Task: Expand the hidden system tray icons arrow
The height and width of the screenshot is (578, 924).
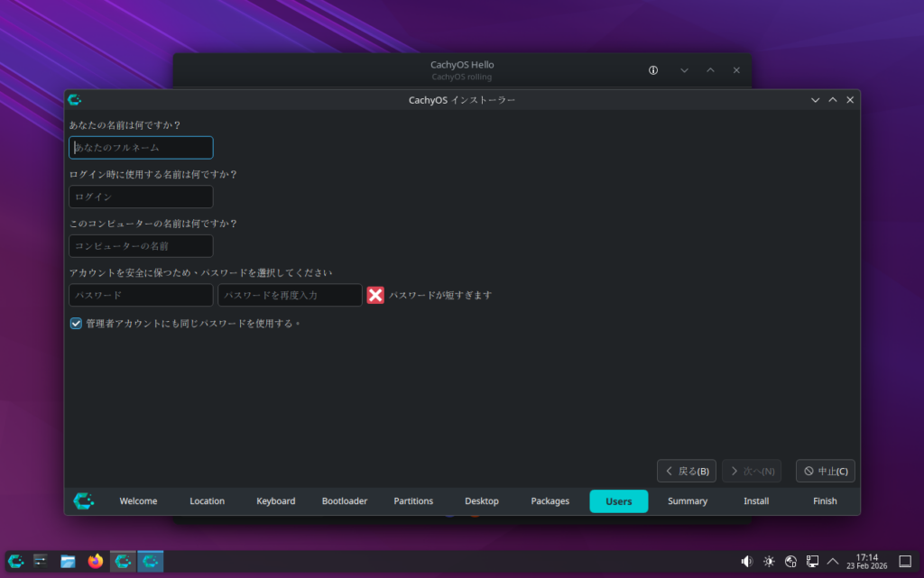Action: pyautogui.click(x=833, y=561)
